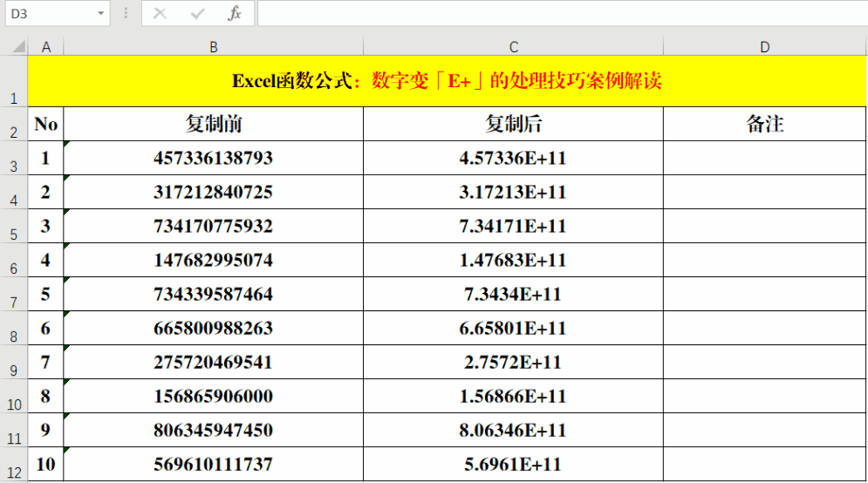Select column C header
868x483 pixels.
pyautogui.click(x=514, y=47)
